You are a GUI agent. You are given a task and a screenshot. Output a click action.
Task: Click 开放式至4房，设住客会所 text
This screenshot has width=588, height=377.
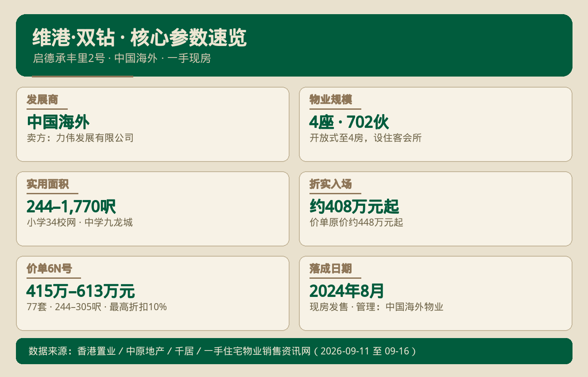pyautogui.click(x=366, y=138)
